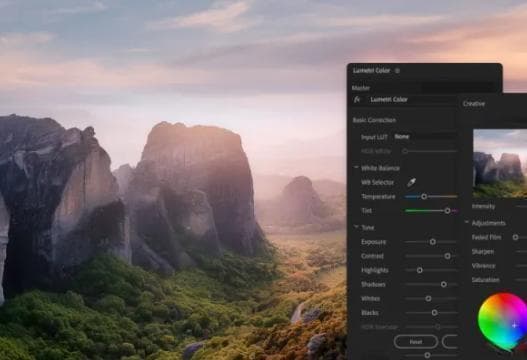This screenshot has width=527, height=360.
Task: Click the Temperature slider handle
Action: [424, 196]
